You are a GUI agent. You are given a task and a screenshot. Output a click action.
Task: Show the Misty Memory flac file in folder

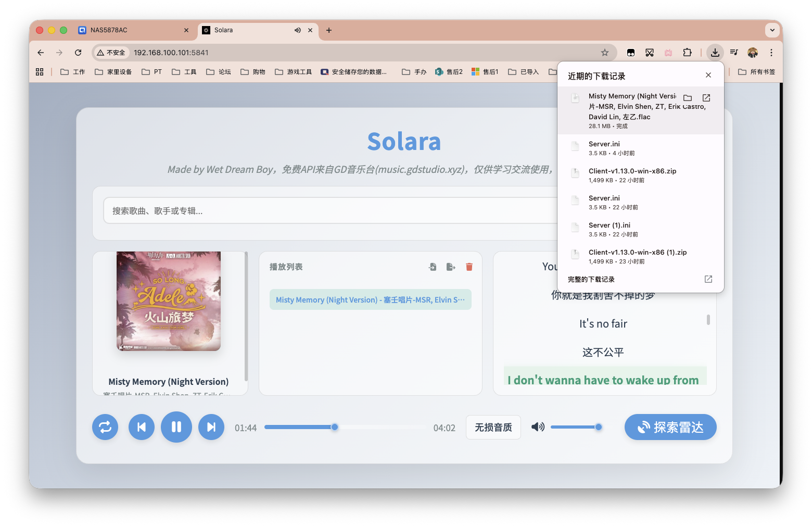(x=688, y=98)
